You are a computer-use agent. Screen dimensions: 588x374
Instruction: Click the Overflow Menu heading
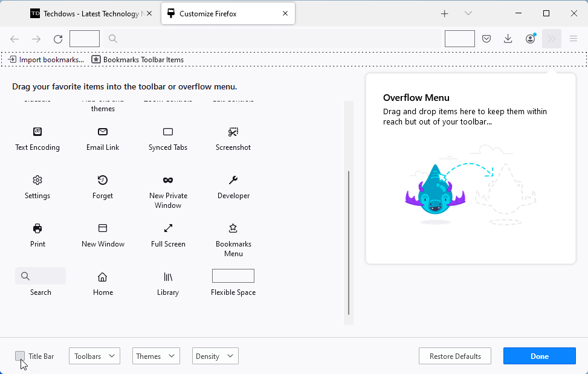point(416,98)
